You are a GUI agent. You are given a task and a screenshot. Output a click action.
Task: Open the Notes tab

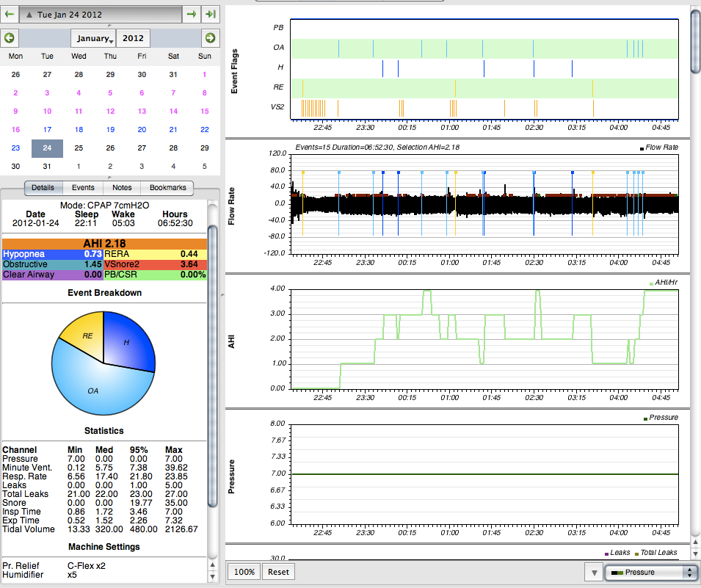pos(122,188)
